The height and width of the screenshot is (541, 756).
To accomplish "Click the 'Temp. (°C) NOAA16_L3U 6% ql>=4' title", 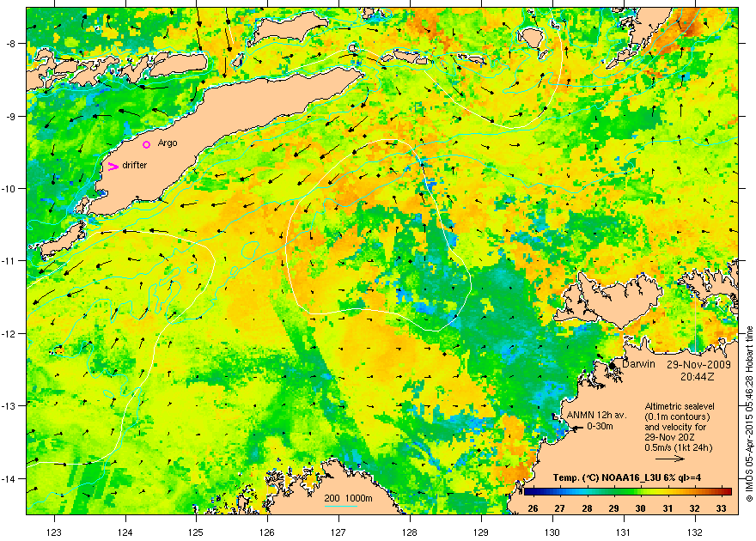I will click(627, 477).
